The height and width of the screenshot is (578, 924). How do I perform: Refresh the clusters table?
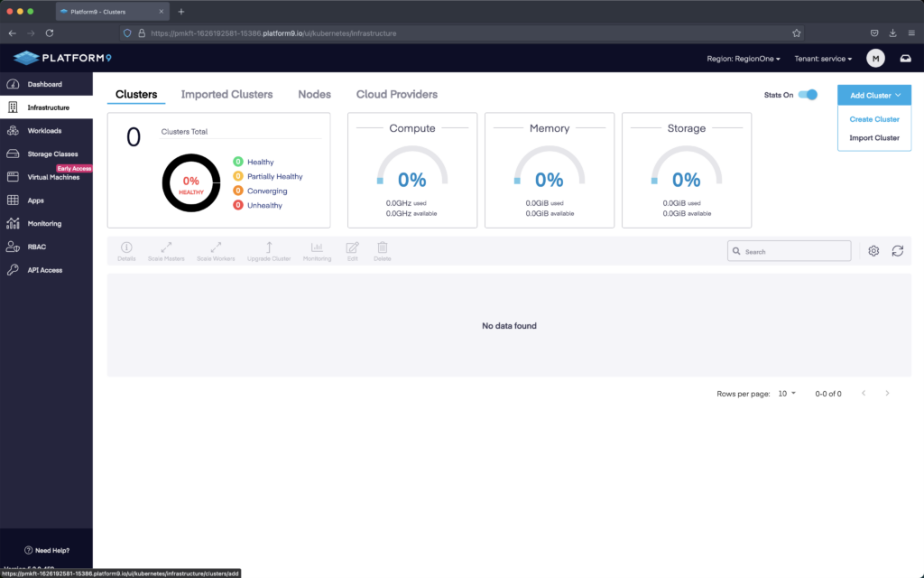click(898, 251)
